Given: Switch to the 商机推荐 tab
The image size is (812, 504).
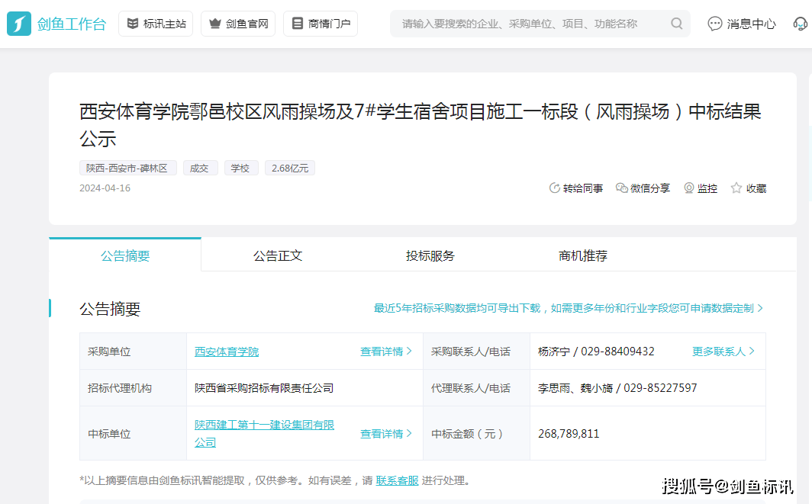Looking at the screenshot, I should (582, 255).
